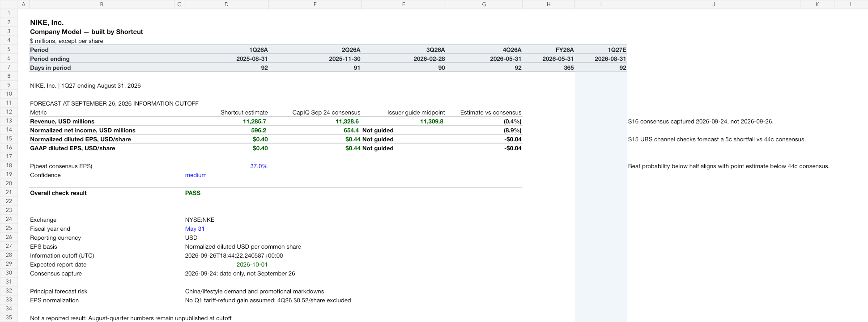
Task: Select row 13 header
Action: [x=9, y=121]
